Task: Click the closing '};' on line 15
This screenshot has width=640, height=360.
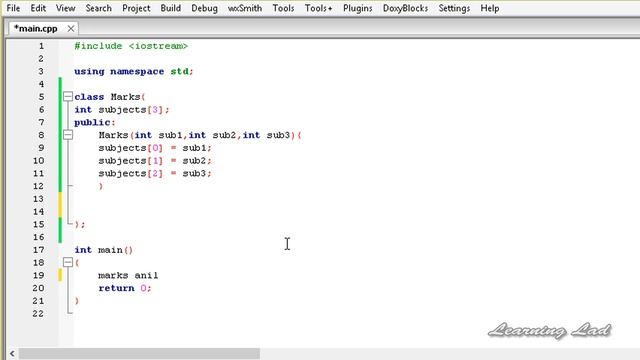Action: (80, 224)
